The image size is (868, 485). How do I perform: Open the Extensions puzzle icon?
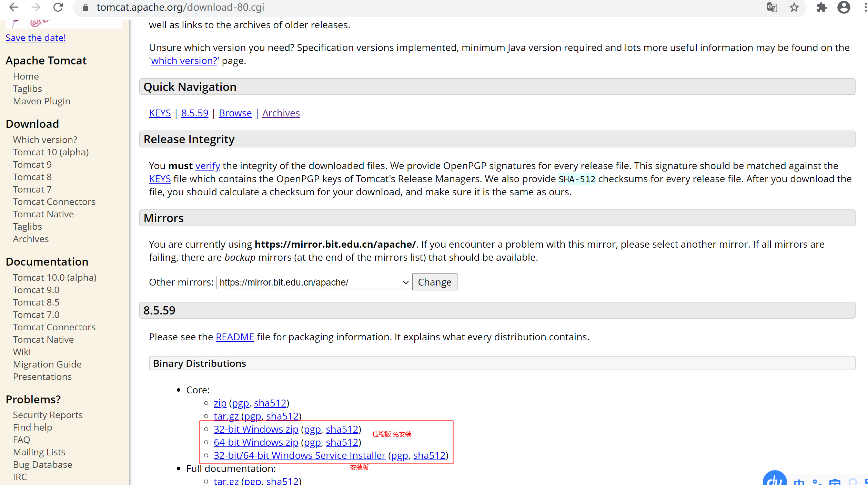point(821,7)
